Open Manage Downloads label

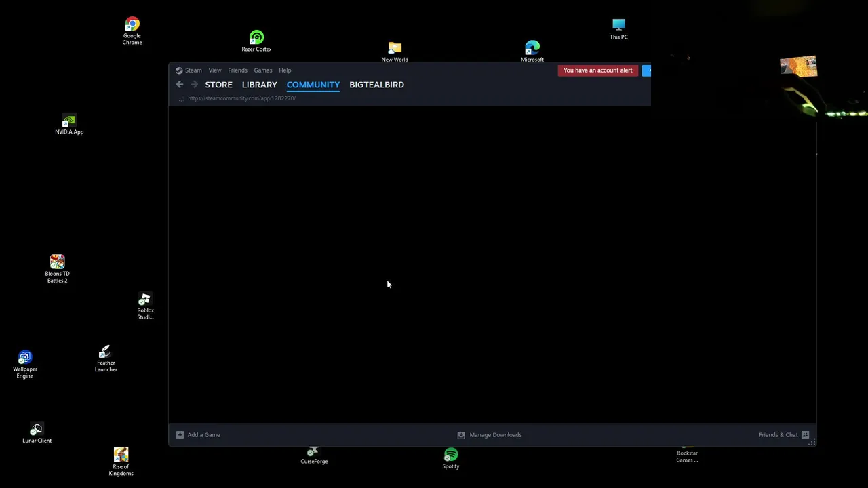[495, 435]
